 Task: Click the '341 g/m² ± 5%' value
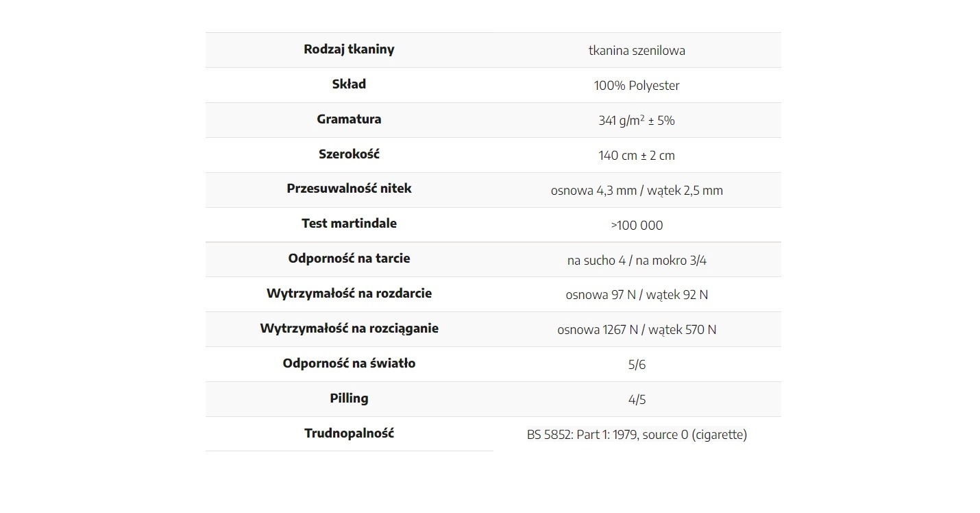[637, 120]
